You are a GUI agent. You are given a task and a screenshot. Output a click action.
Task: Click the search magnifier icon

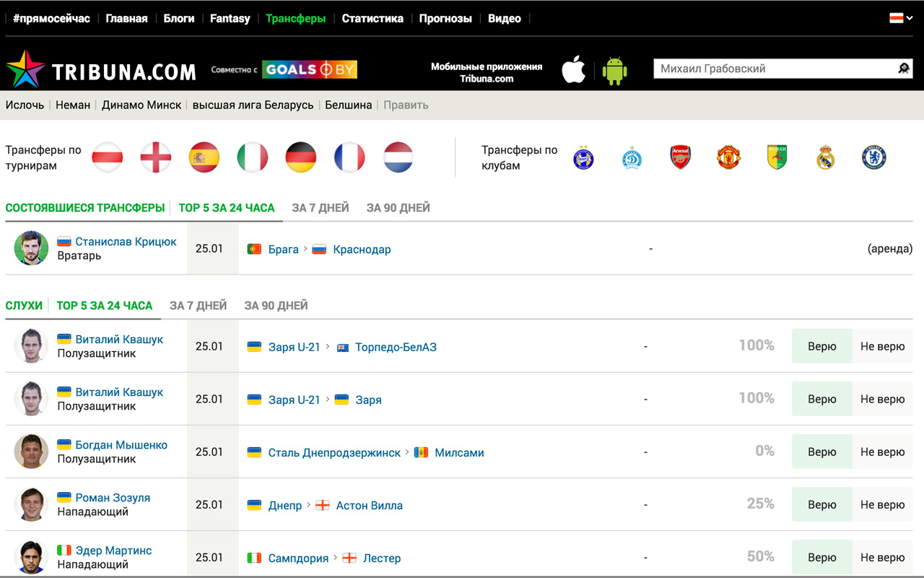903,69
